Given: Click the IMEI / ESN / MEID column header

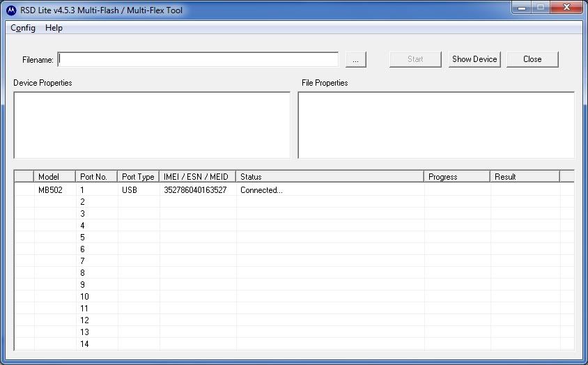Looking at the screenshot, I should pyautogui.click(x=198, y=176).
